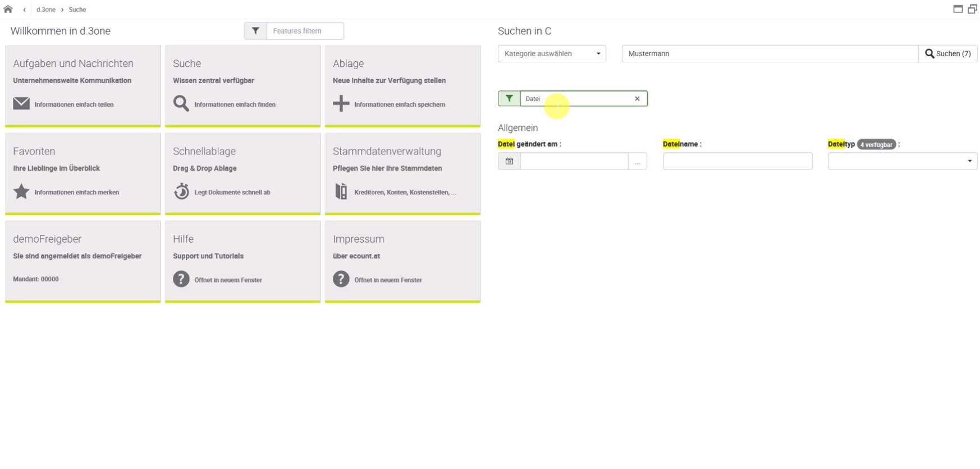Click the restore windows icon top right
The height and width of the screenshot is (469, 980).
972,9
